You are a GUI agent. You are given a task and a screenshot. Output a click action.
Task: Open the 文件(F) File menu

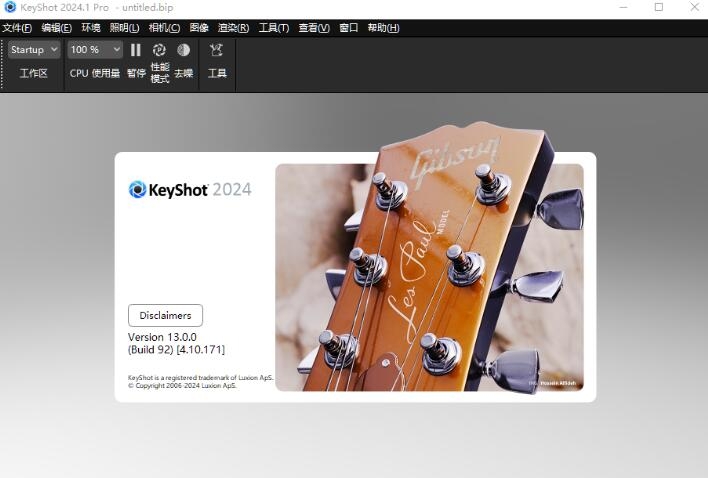(17, 28)
